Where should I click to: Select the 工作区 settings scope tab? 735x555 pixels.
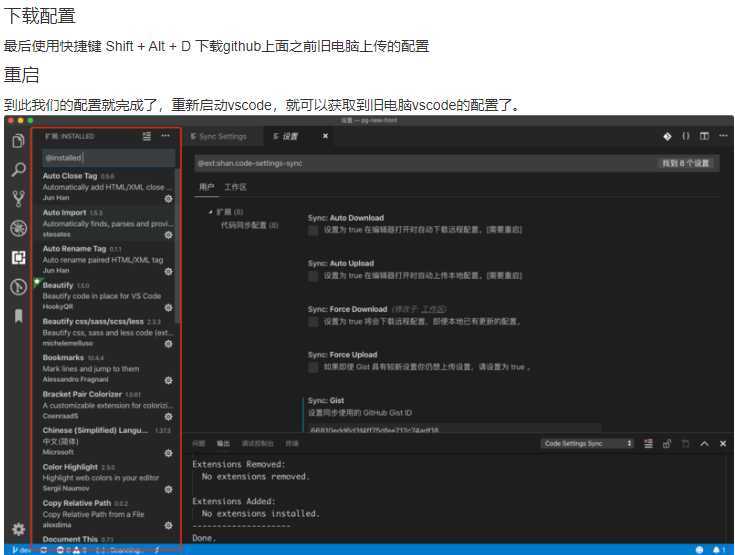point(235,187)
